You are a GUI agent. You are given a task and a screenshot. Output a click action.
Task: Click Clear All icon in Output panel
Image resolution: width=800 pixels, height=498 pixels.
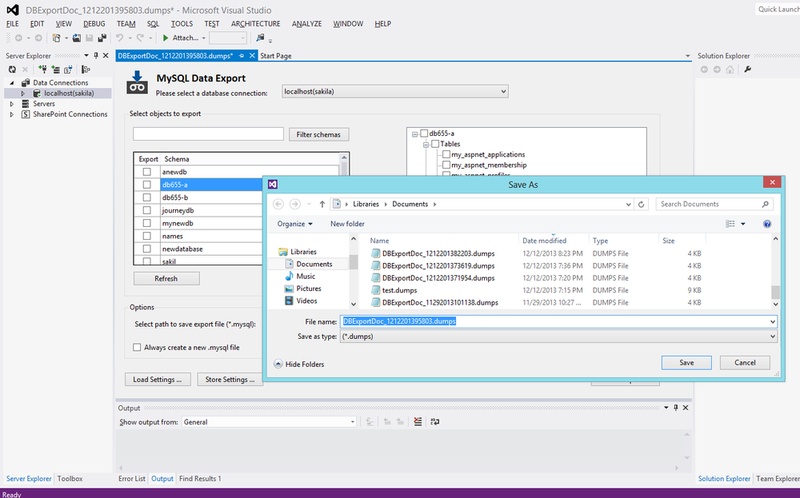[x=418, y=421]
